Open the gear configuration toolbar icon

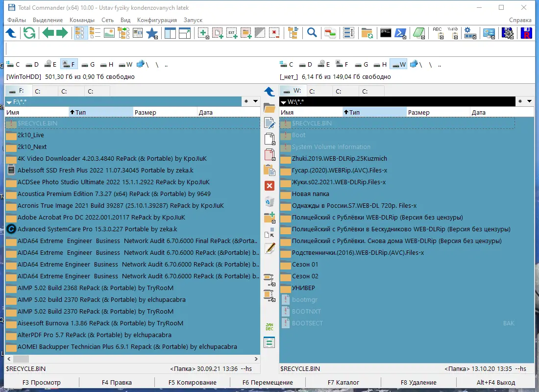pyautogui.click(x=470, y=33)
